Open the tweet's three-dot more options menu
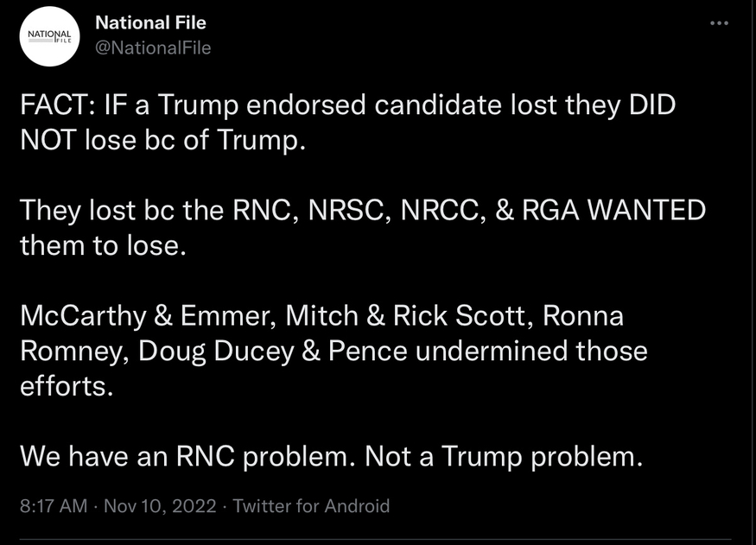The width and height of the screenshot is (756, 545). pos(719,23)
